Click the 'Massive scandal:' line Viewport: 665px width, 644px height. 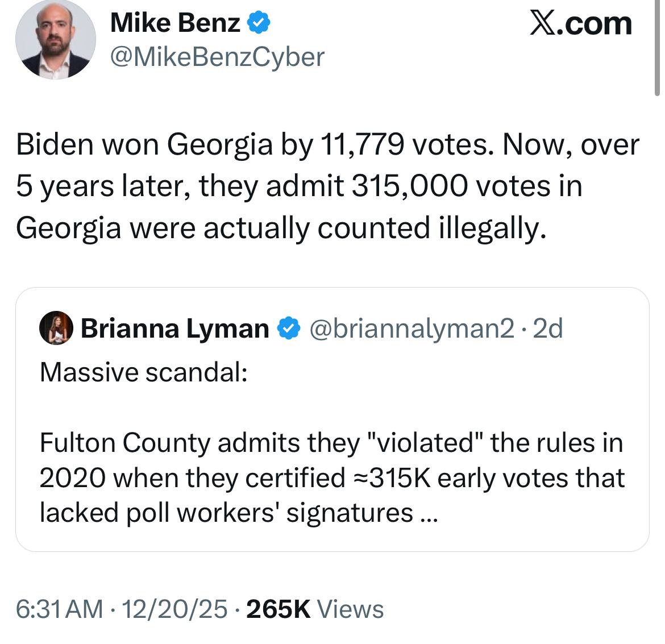click(x=143, y=372)
